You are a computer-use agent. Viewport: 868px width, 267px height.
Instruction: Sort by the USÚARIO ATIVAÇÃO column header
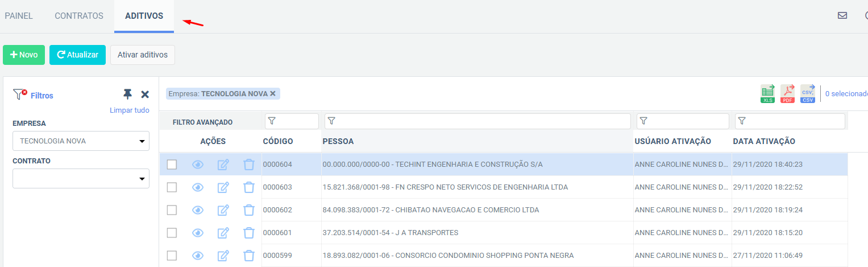672,141
